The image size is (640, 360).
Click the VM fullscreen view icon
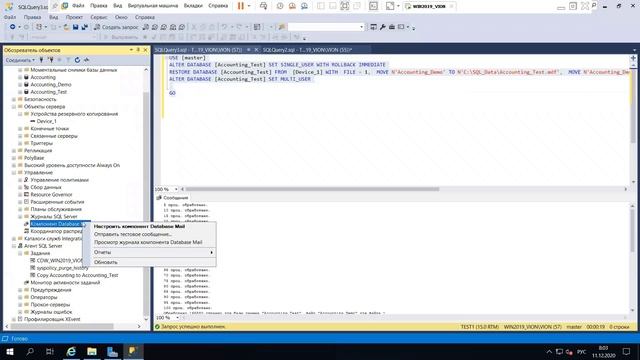point(344,6)
